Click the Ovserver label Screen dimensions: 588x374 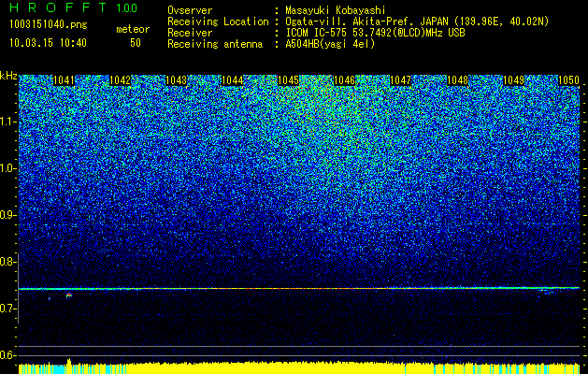tap(190, 10)
